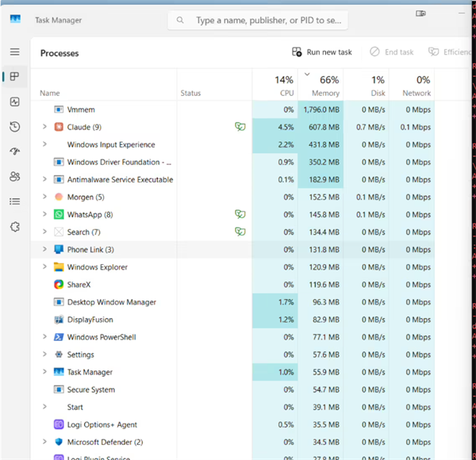Screen dimensions: 476x460
Task: Select the ShareX process name
Action: (x=79, y=285)
